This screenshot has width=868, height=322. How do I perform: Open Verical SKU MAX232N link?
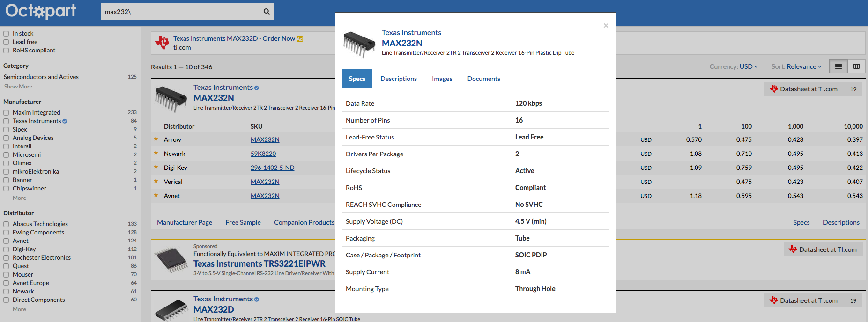(265, 182)
